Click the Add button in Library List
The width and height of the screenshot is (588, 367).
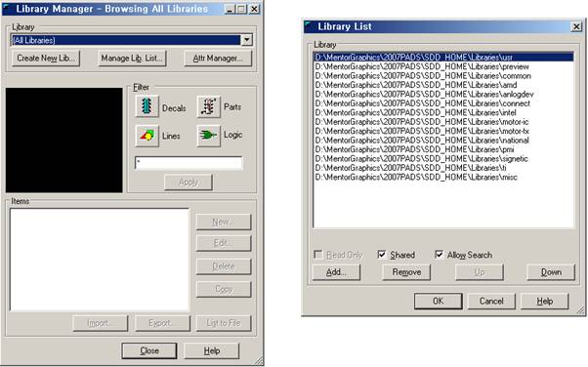(336, 272)
